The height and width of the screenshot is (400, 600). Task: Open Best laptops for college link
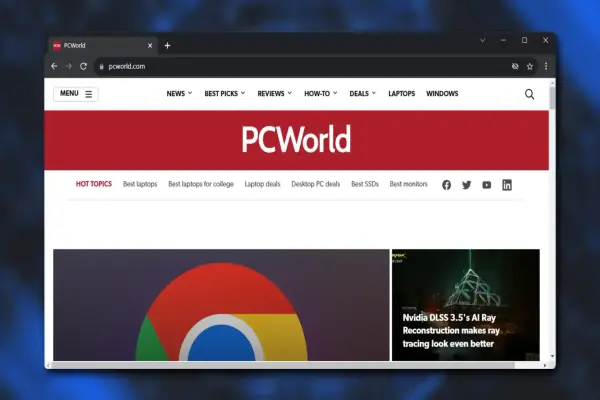tap(201, 184)
